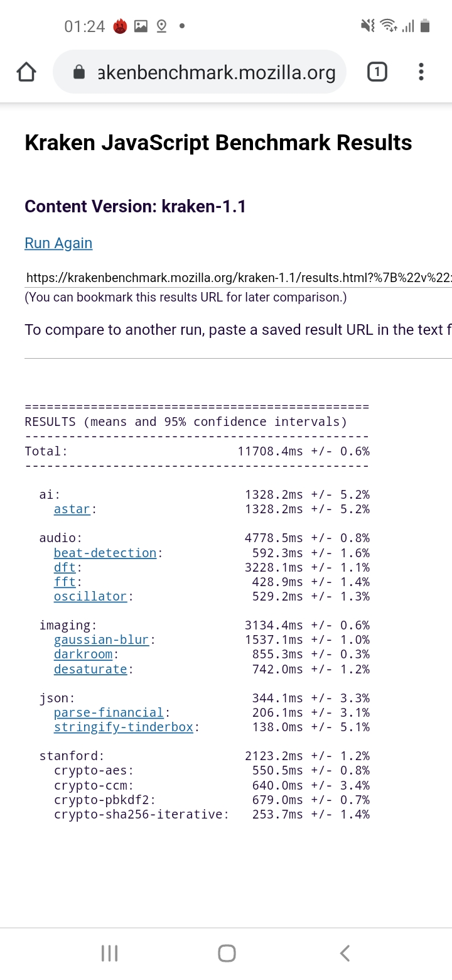This screenshot has width=452, height=980.
Task: Click the Run Again link
Action: pos(58,243)
